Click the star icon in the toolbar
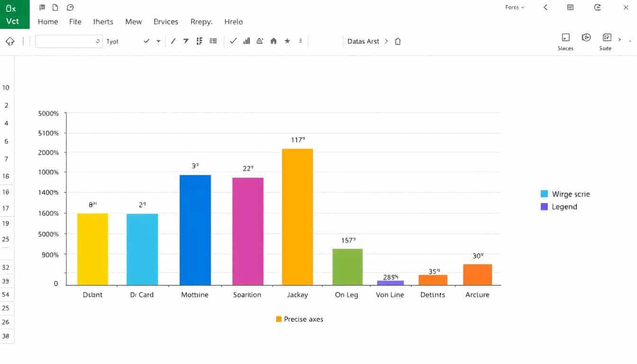 tap(287, 41)
